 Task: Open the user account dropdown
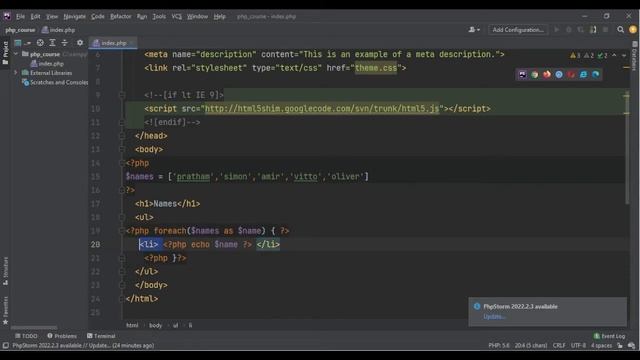(474, 30)
